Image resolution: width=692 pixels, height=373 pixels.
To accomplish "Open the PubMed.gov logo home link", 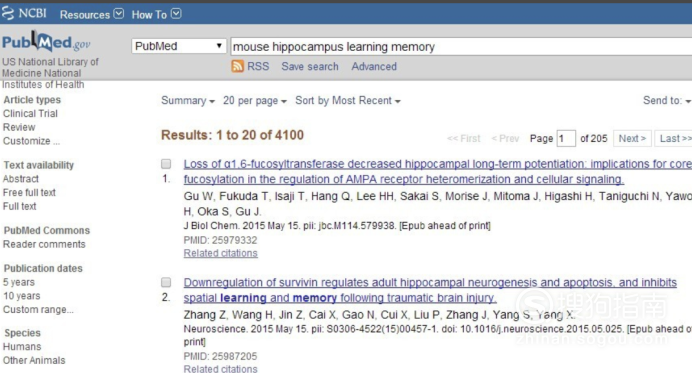I will pyautogui.click(x=46, y=42).
